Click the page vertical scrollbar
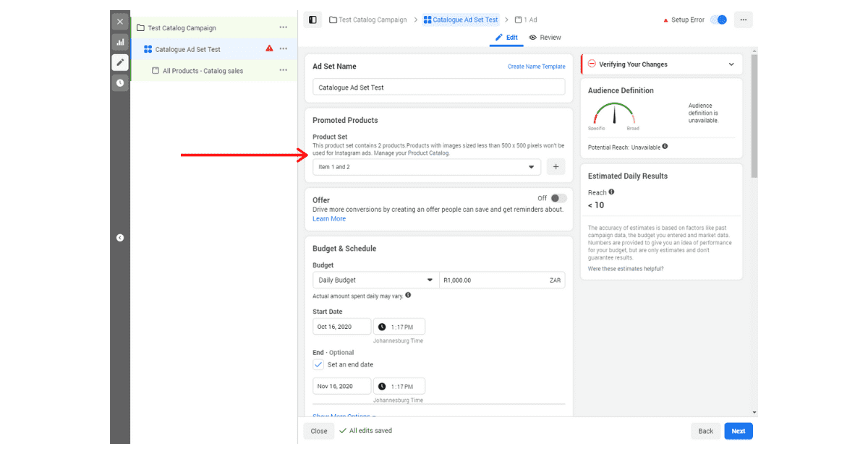The height and width of the screenshot is (454, 868). coord(754,116)
